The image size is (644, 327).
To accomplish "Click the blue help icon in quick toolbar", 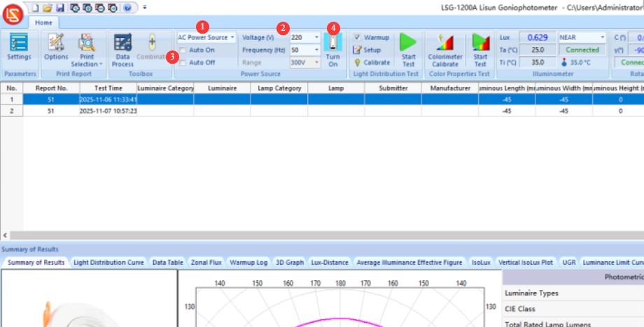I will click(x=127, y=8).
